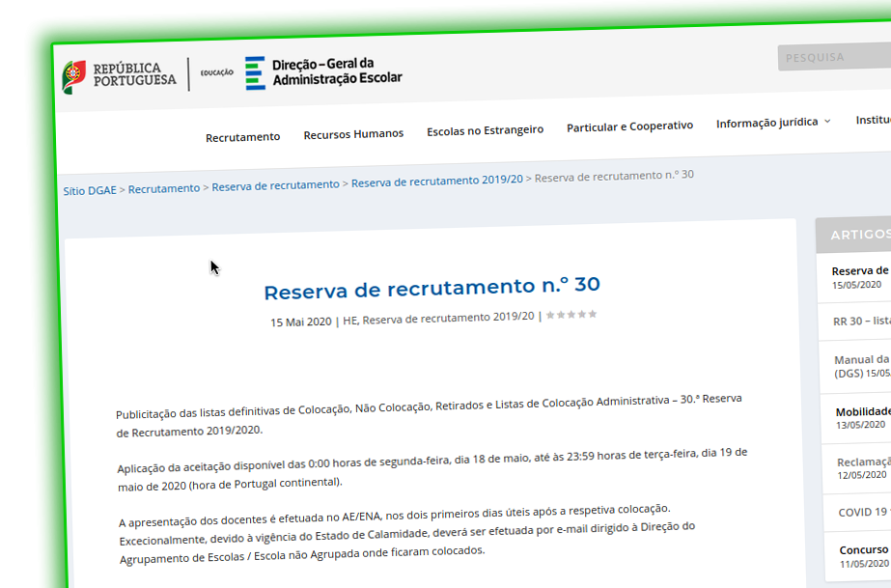Screen dimensions: 891x588
Task: Open the Recrutamento navigation menu
Action: 242,137
